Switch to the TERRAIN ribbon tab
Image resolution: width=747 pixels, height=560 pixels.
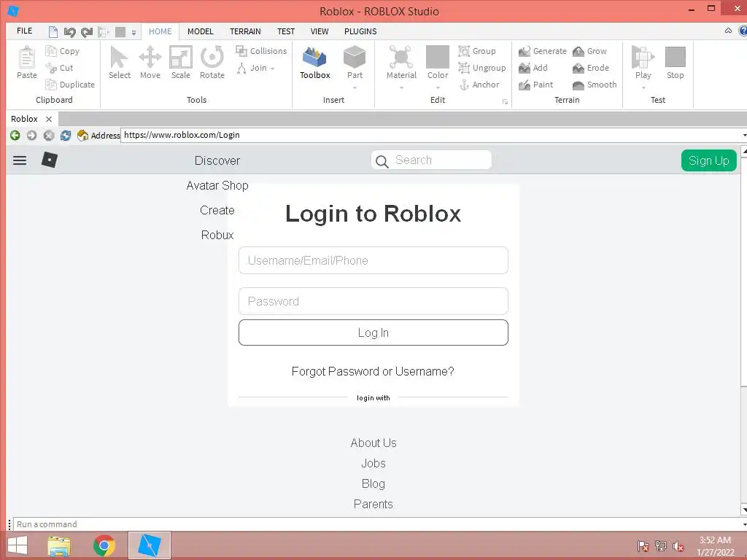245,31
